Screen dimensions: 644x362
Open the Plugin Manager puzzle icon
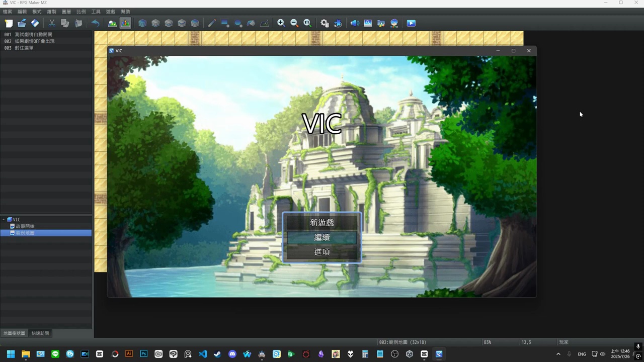338,23
